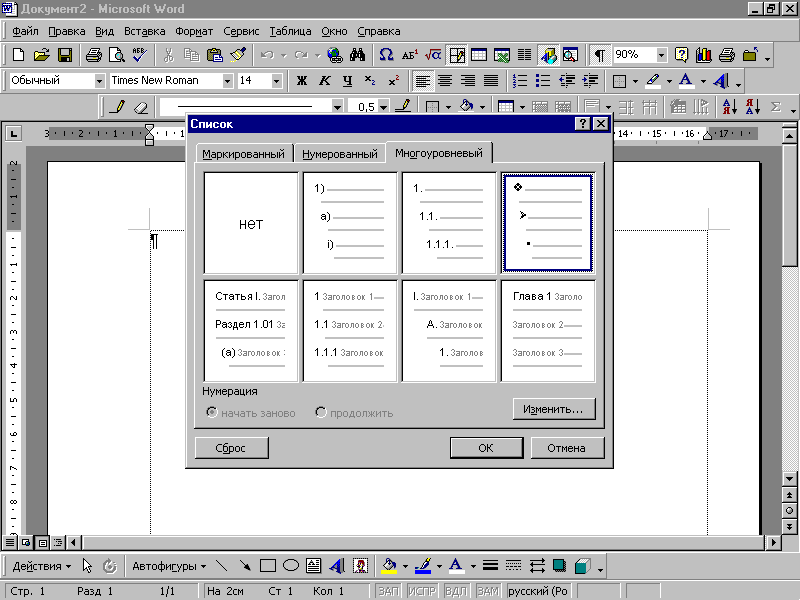Choose Статья I / Раздел 1.01 format
Screen dimensions: 800x600
click(x=251, y=331)
